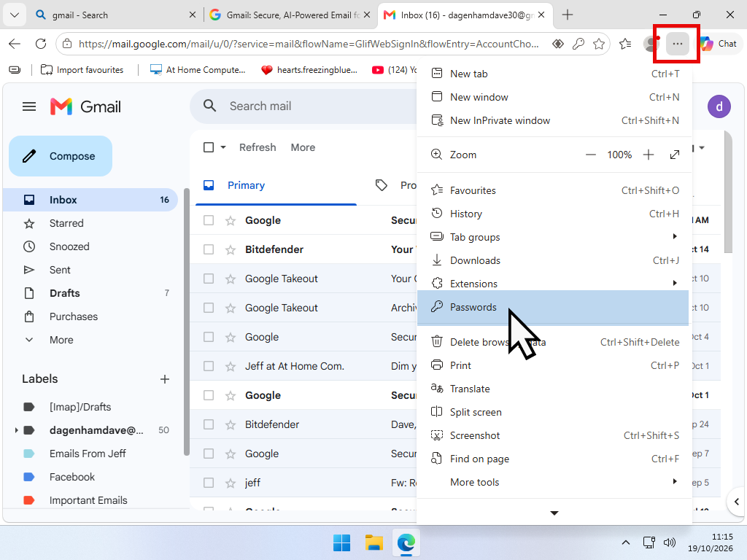Open the Emails From Jeff label
The image size is (747, 560).
tap(88, 454)
